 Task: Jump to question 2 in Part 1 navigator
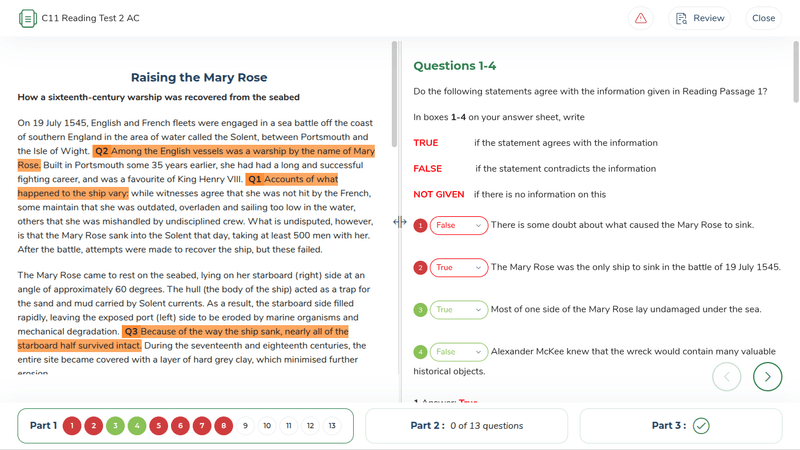click(94, 426)
